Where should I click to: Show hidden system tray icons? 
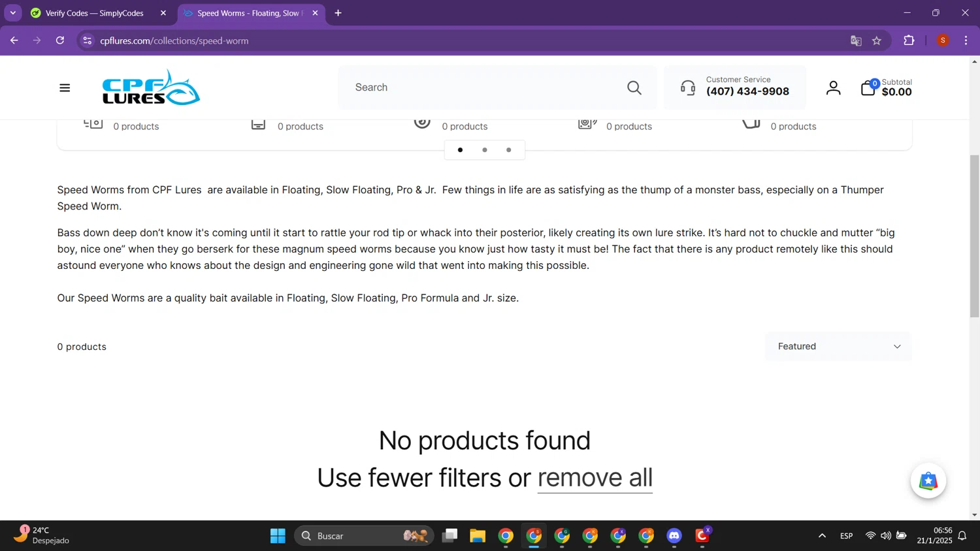click(822, 536)
